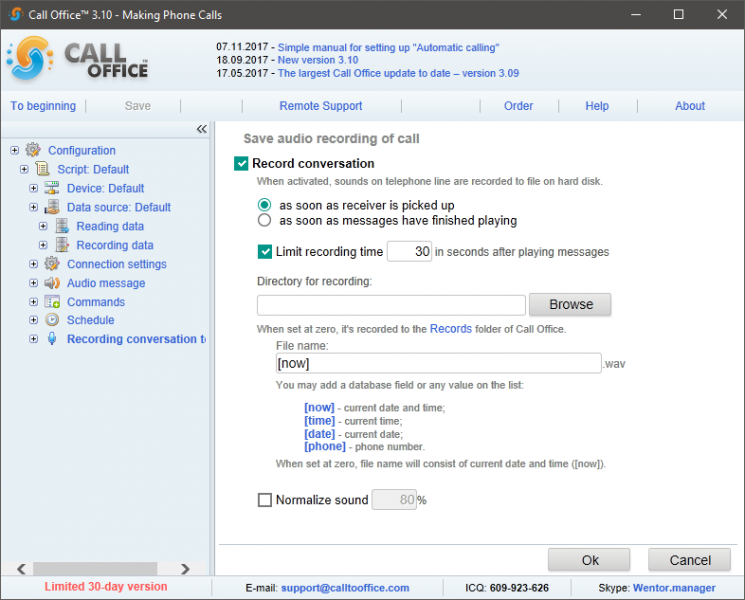The image size is (745, 600).
Task: Click the Device: Default hardware icon
Action: pos(52,188)
